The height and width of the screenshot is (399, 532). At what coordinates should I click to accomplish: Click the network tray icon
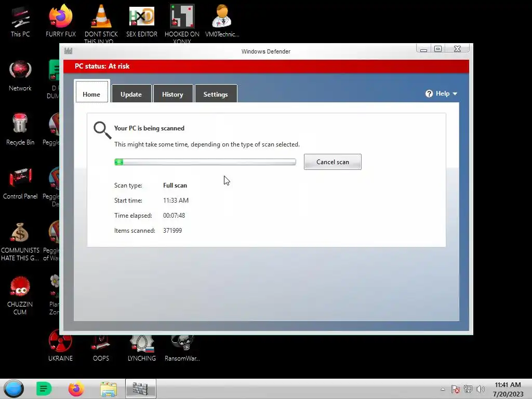pyautogui.click(x=468, y=389)
